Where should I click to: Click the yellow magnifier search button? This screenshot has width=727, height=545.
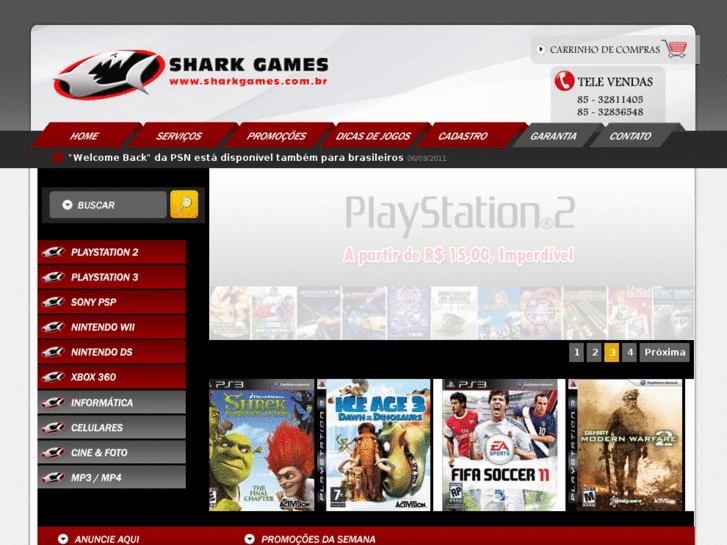coord(184,204)
